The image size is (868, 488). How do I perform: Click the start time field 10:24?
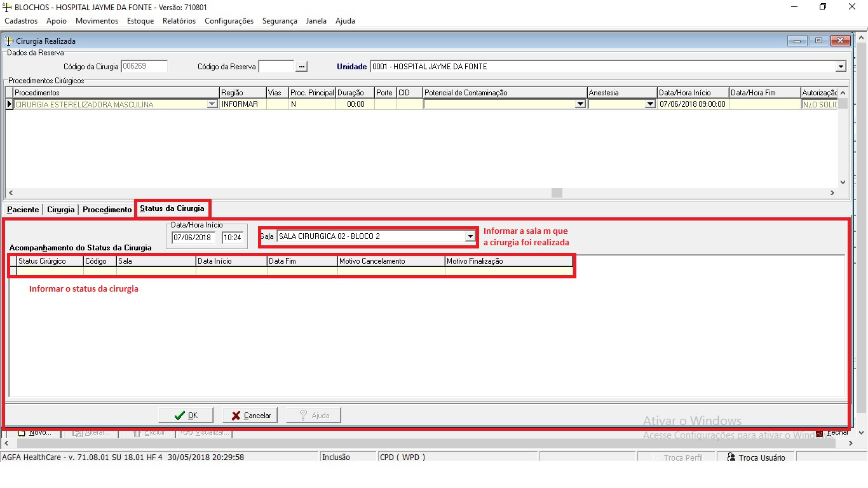233,238
